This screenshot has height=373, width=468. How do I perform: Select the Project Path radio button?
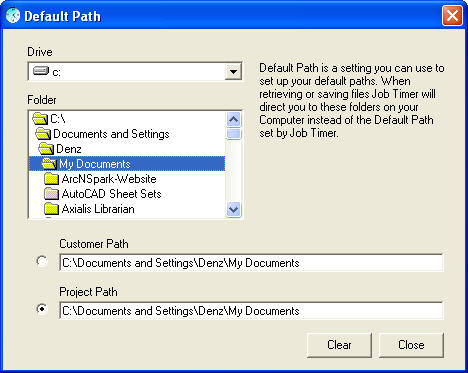[x=42, y=309]
